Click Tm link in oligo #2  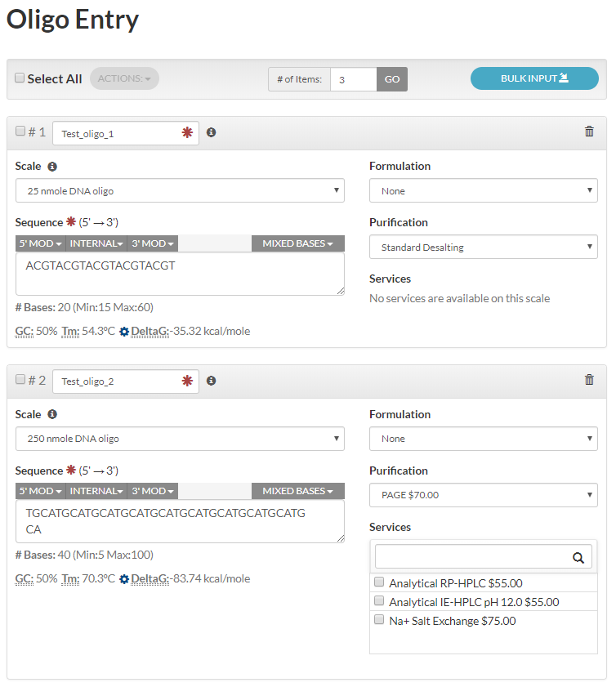pyautogui.click(x=70, y=579)
